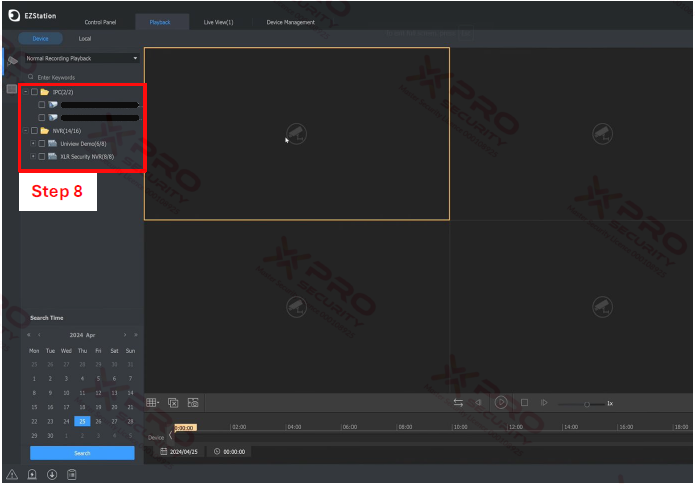This screenshot has width=695, height=484.
Task: Open the view layout sidebar icon below camera
Action: click(12, 89)
